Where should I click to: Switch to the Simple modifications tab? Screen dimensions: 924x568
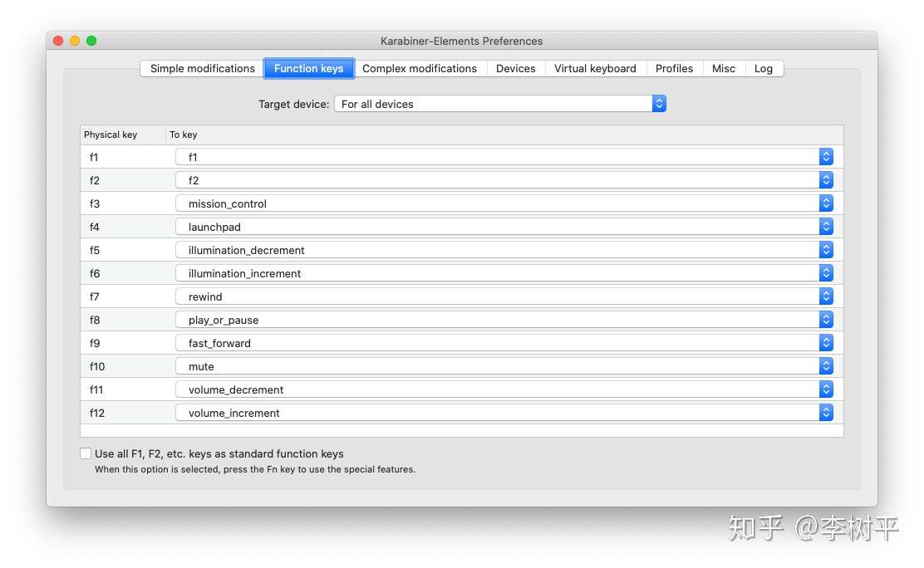click(x=200, y=68)
